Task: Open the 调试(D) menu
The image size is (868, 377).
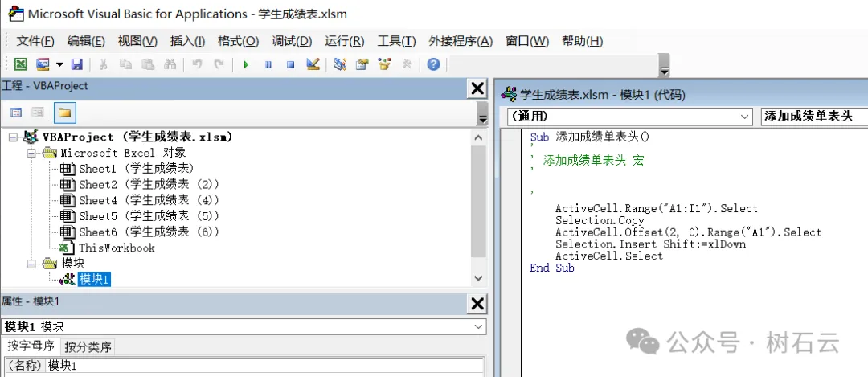Action: tap(292, 41)
